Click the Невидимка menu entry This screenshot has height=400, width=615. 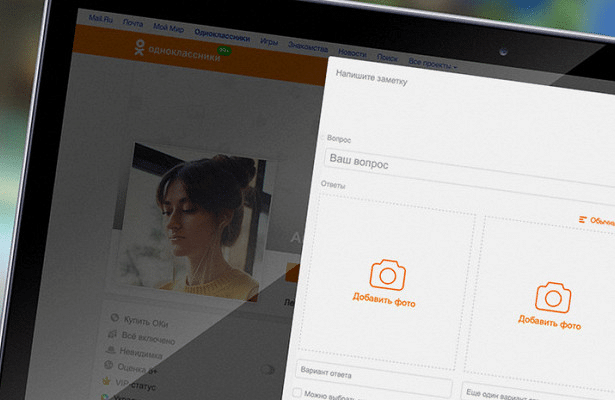(x=141, y=353)
